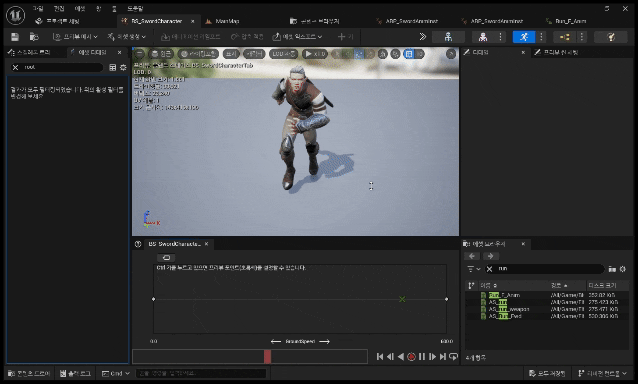This screenshot has width=638, height=384.
Task: Toggle the blue grid snapping viewport button
Action: [409, 54]
